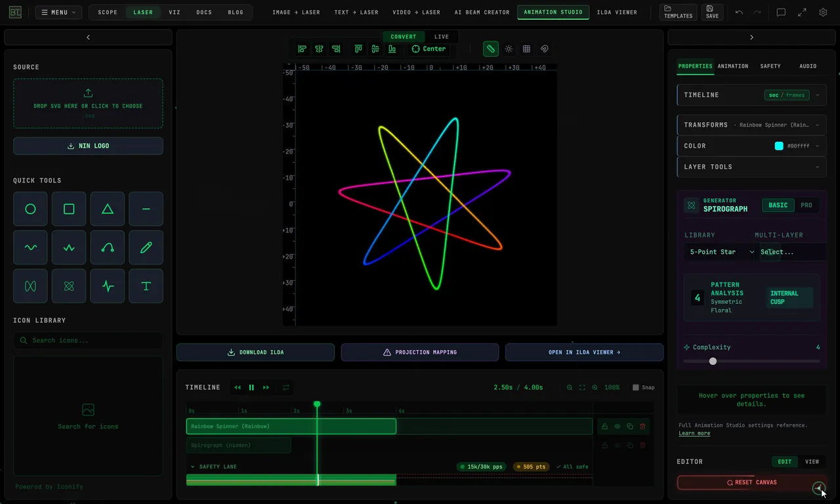Screen dimensions: 840x504
Task: Click the cyan #00ffff color swatch
Action: [779, 146]
